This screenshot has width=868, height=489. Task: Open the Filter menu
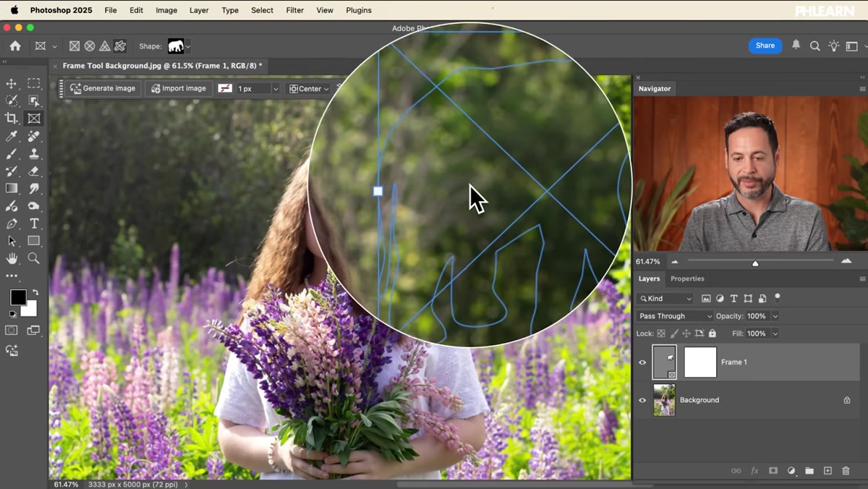[294, 10]
